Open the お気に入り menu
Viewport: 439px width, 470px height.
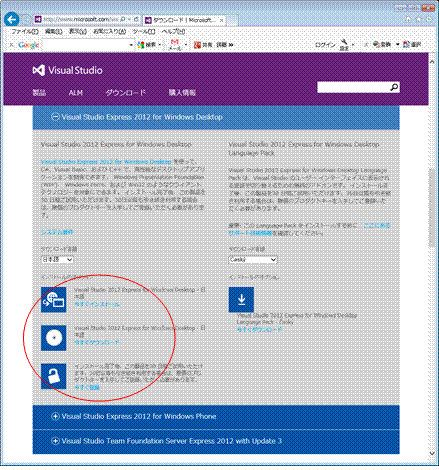coord(109,32)
